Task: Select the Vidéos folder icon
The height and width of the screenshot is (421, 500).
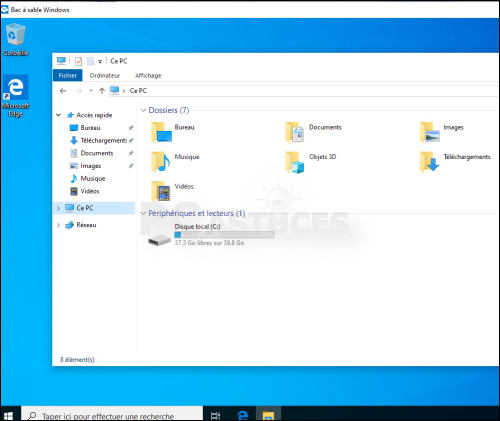Action: click(x=161, y=191)
